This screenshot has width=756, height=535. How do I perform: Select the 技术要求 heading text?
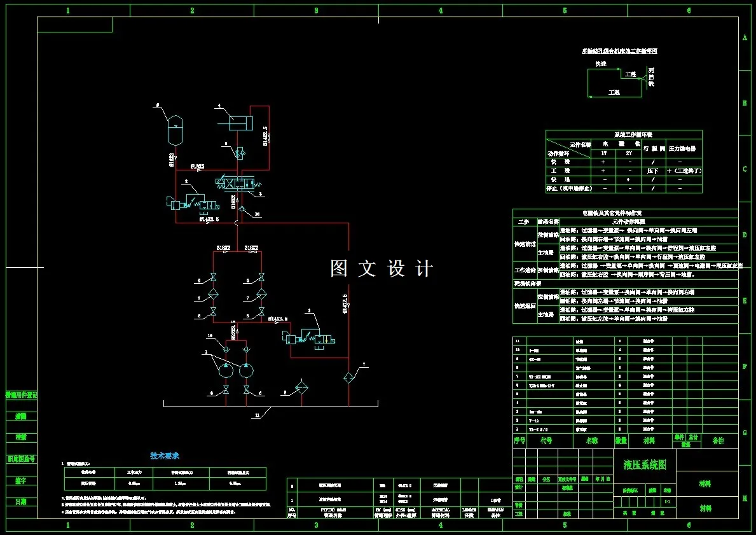point(165,456)
